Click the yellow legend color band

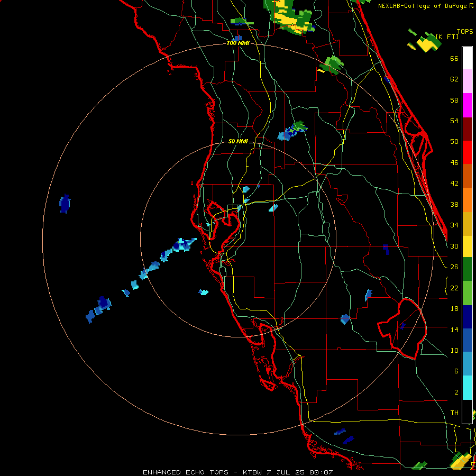(x=467, y=246)
